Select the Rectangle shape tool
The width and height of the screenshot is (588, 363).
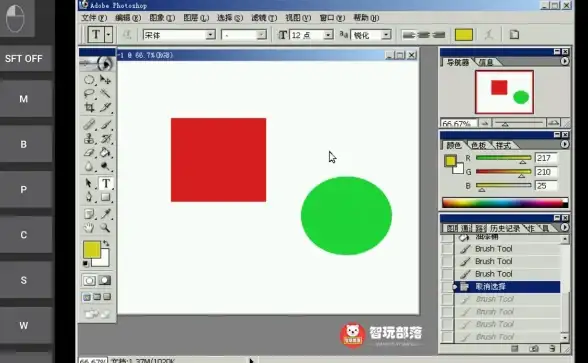tap(105, 197)
